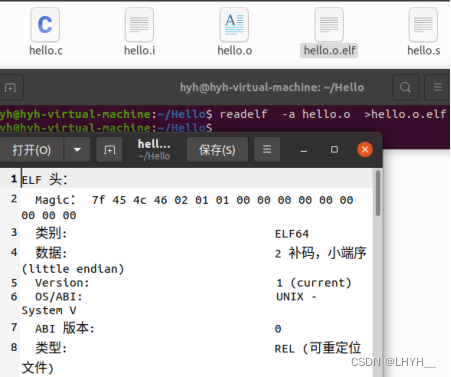451x377 pixels.
Task: Click the 'OS/ABI:' label
Action: coord(59,297)
